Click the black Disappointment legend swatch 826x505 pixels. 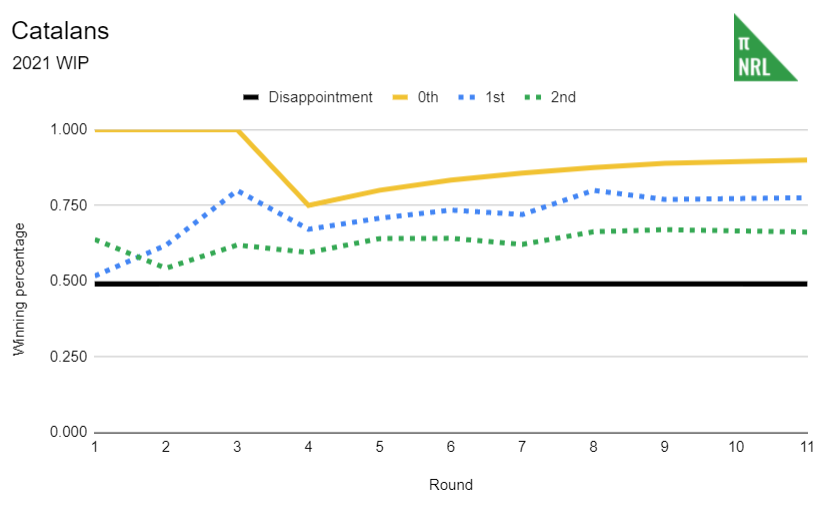(x=250, y=98)
